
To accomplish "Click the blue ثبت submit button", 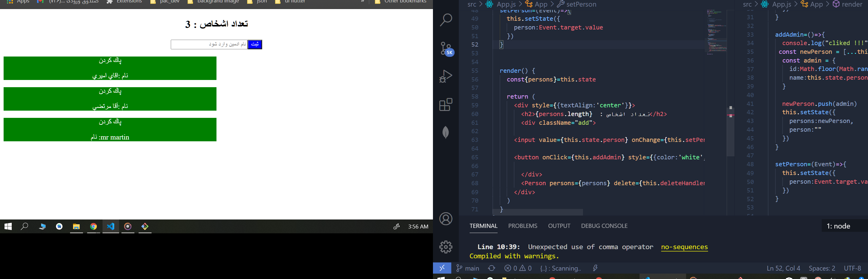I will 255,44.
